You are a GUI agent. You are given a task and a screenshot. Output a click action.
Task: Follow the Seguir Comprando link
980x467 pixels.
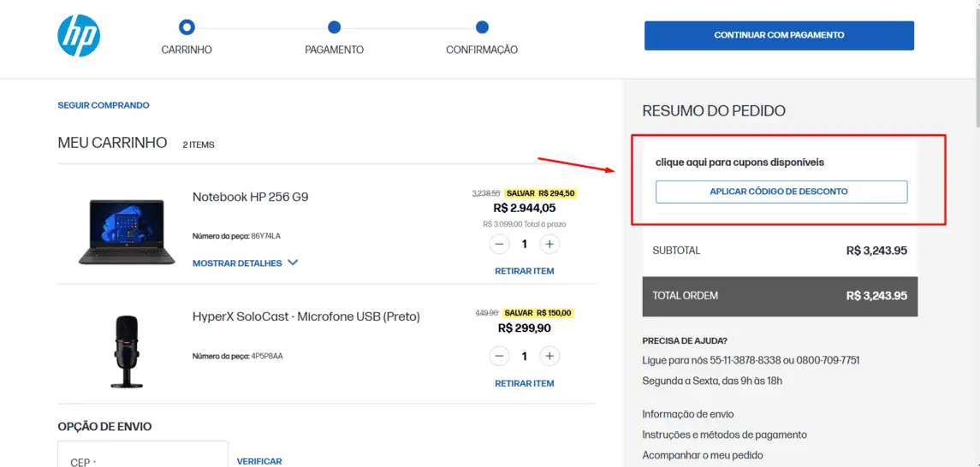coord(104,105)
